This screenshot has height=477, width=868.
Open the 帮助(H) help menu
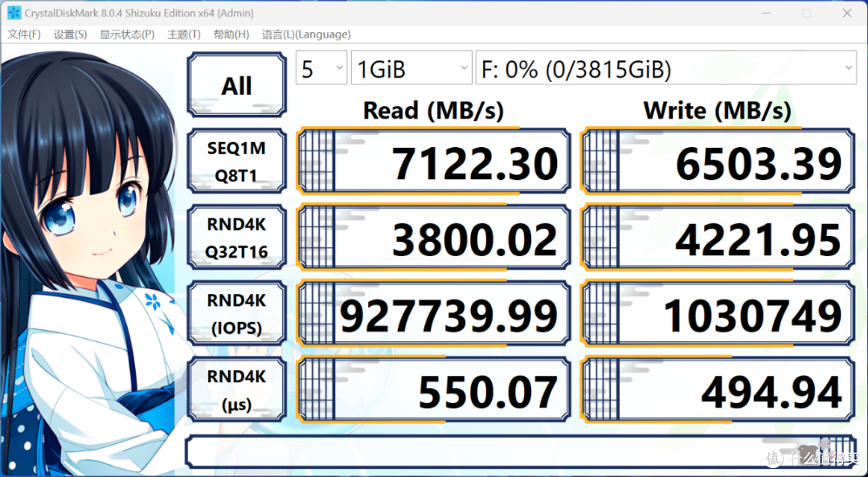pyautogui.click(x=231, y=35)
